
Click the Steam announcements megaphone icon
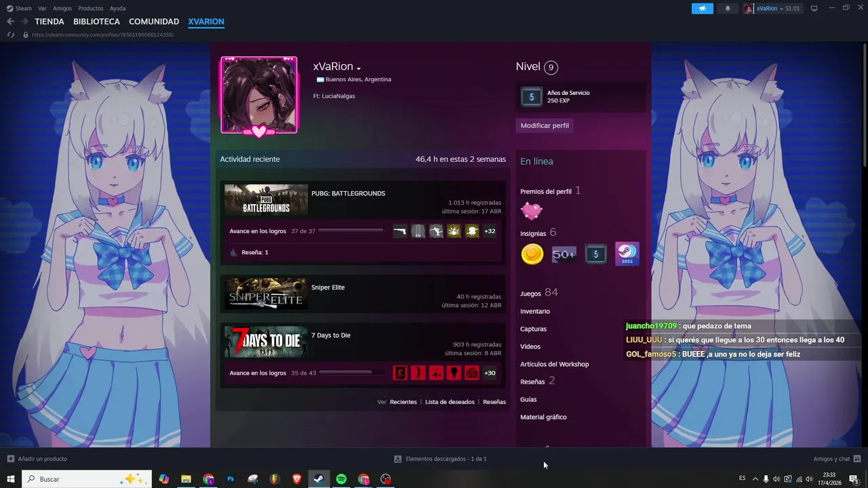tap(703, 9)
